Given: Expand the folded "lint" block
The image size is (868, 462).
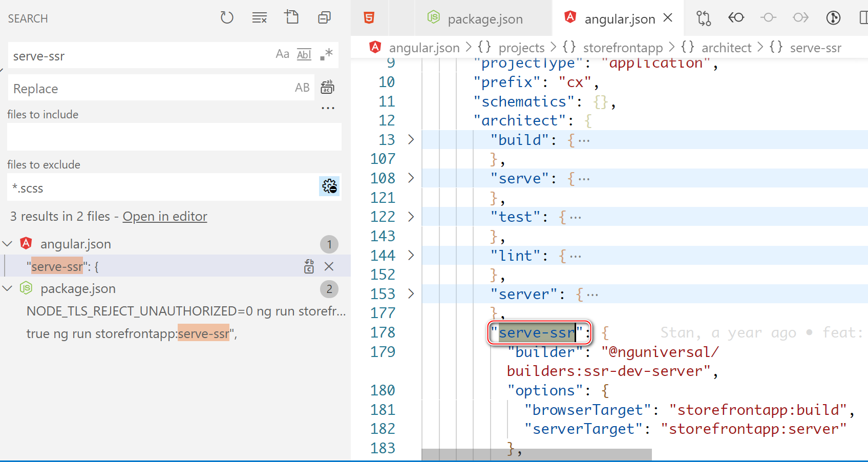Looking at the screenshot, I should 411,255.
